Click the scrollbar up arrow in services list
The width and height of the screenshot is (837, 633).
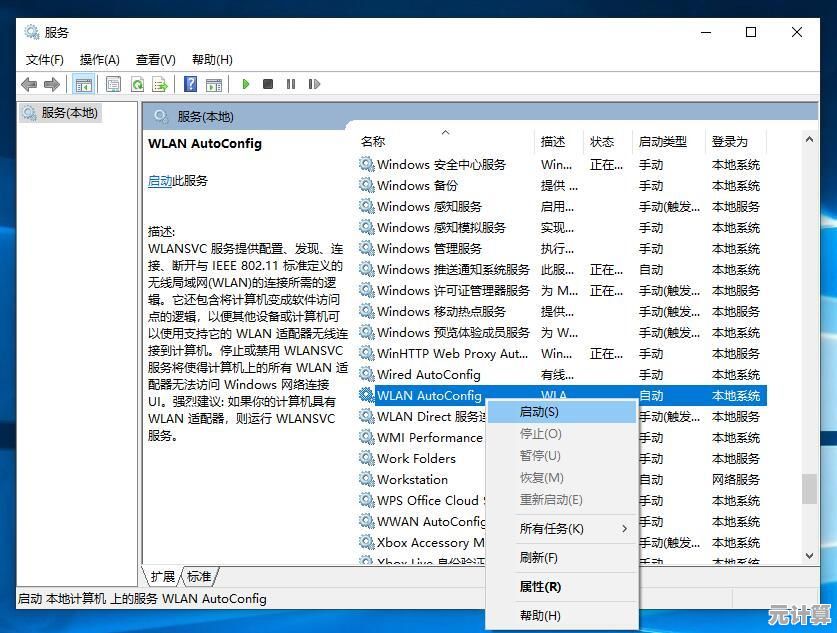[809, 139]
